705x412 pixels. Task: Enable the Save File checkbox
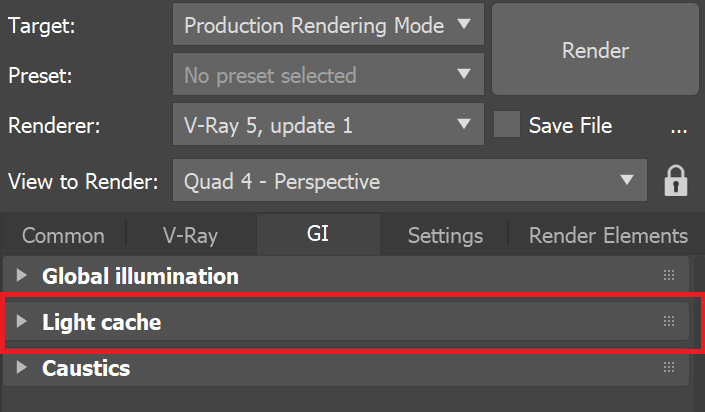tap(508, 126)
